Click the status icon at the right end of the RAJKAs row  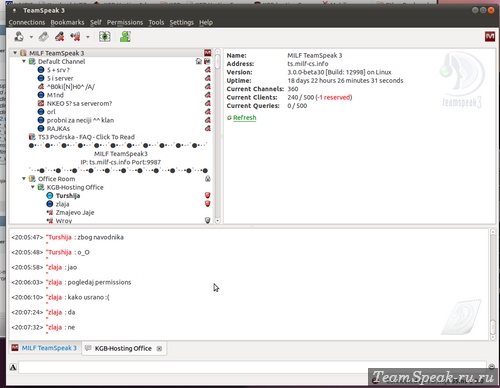[207, 128]
